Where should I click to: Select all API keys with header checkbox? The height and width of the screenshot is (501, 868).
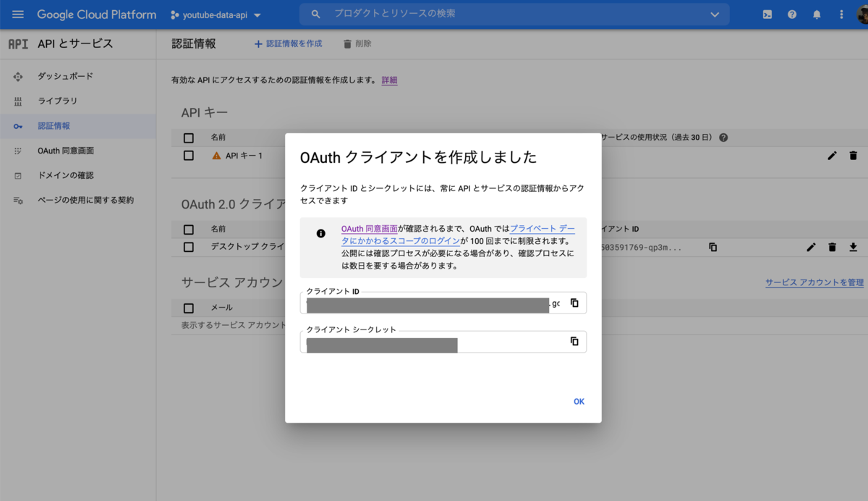188,137
